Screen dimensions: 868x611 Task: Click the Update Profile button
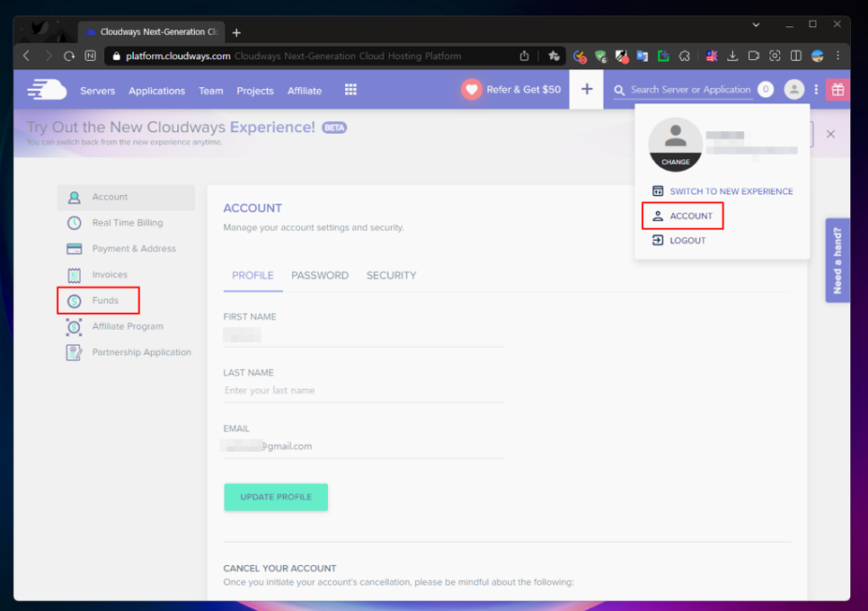click(276, 497)
